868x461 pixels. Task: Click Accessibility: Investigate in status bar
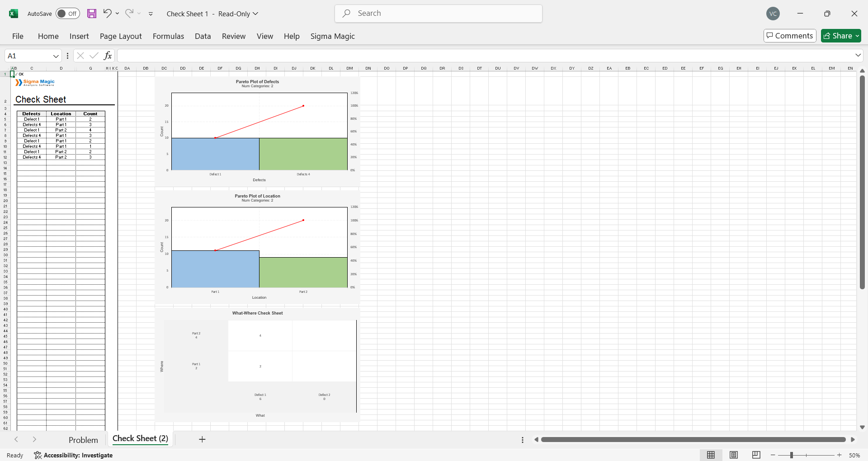click(74, 455)
